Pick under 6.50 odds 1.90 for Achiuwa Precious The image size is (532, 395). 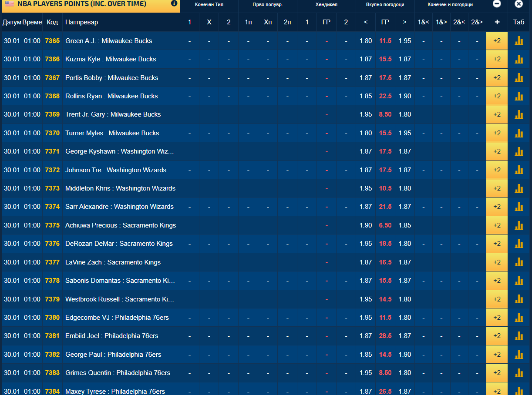click(x=366, y=225)
